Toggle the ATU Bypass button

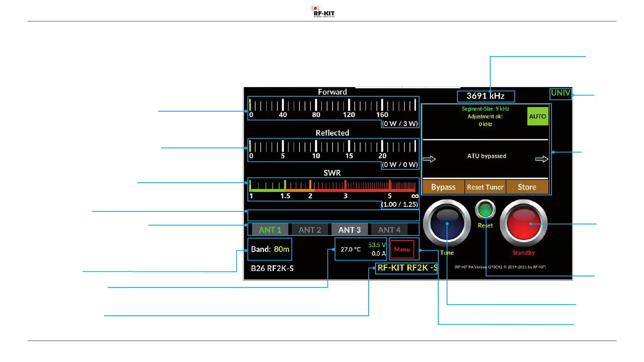[x=443, y=187]
